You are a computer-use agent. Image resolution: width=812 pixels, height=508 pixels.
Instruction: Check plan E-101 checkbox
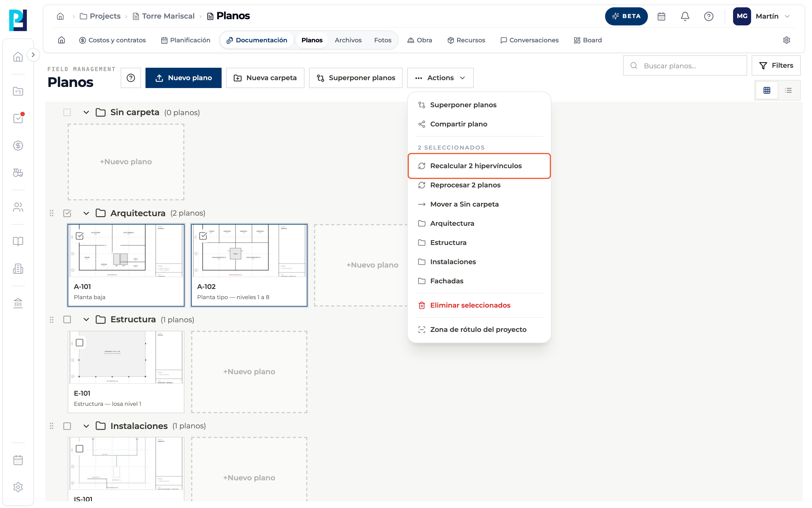[x=80, y=343]
